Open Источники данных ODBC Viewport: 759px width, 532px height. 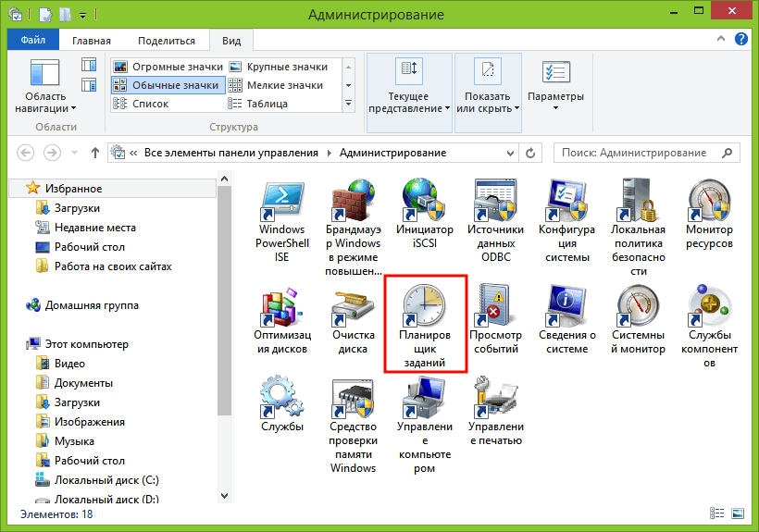[x=495, y=221]
